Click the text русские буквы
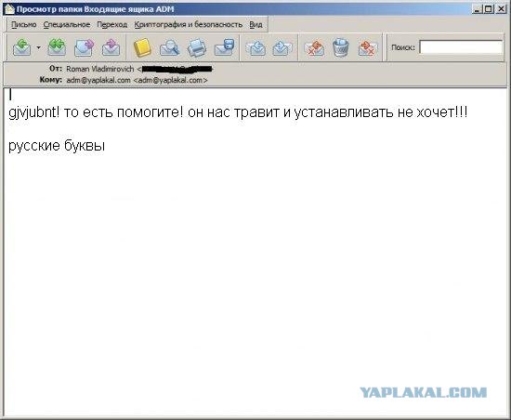Screen dimensions: 511x420 57,146
